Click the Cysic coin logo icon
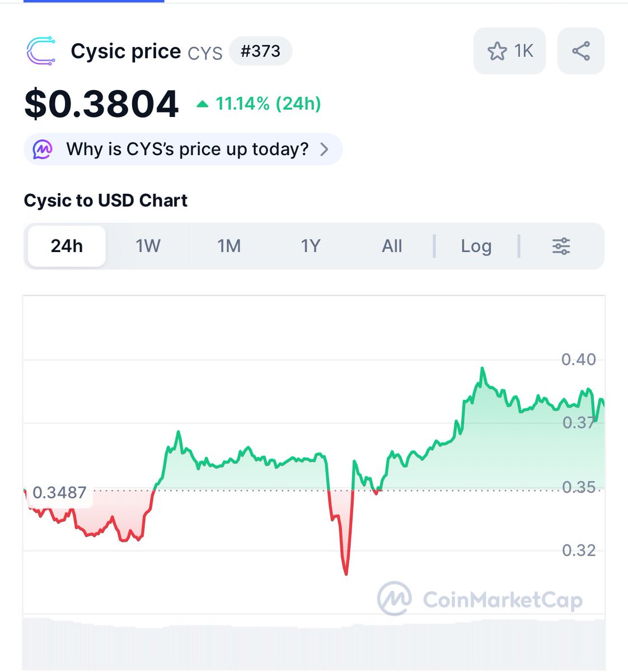This screenshot has height=672, width=628. coord(41,52)
